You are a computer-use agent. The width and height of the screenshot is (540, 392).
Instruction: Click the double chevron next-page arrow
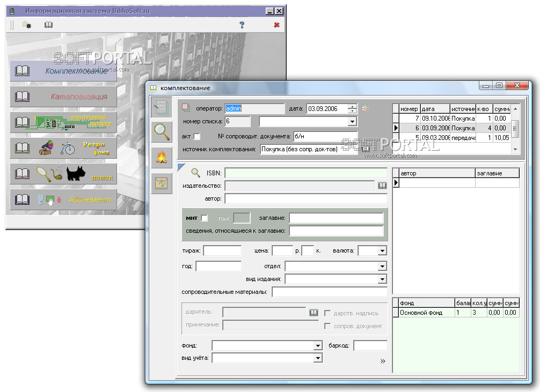[383, 361]
